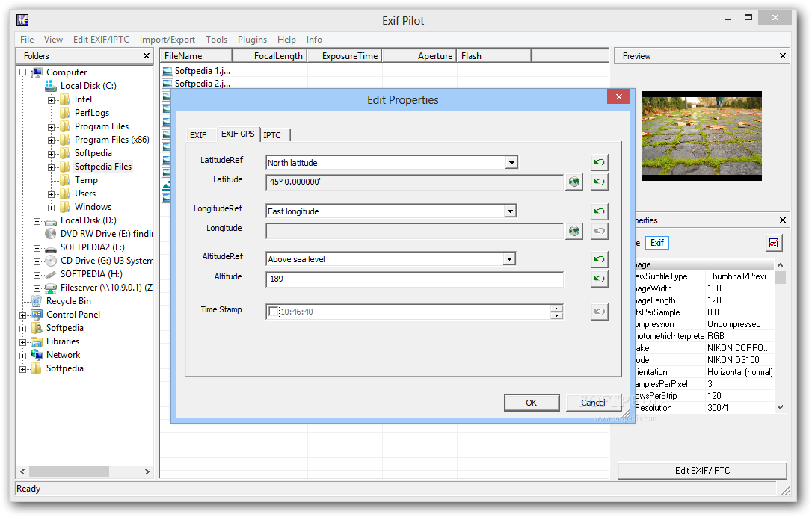The height and width of the screenshot is (517, 812).
Task: Open the Plugins menu
Action: coord(252,40)
